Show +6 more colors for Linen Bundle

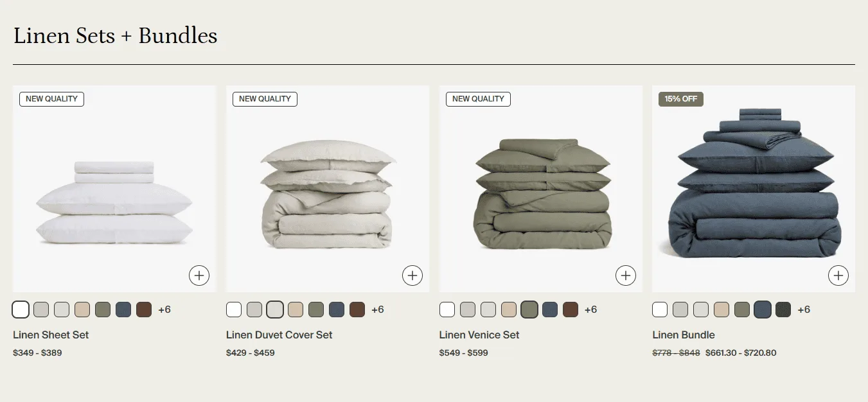click(804, 310)
